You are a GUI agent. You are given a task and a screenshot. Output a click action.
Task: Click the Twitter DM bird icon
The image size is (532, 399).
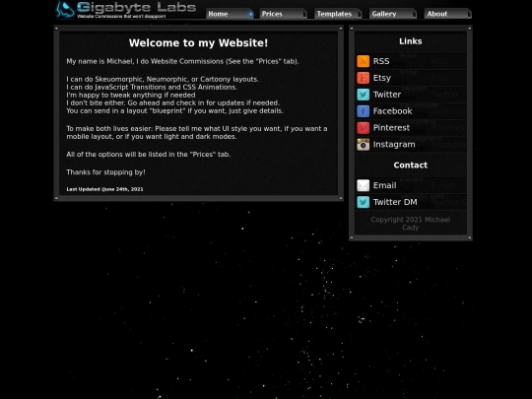pos(363,202)
